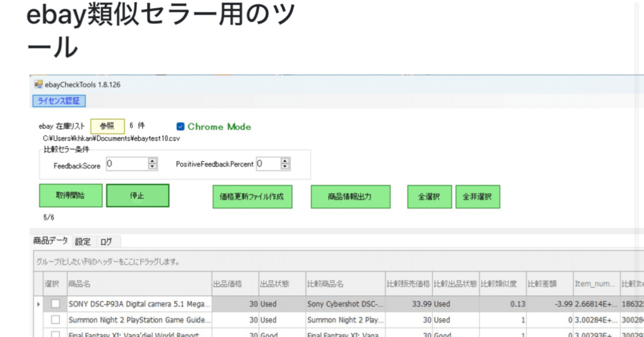Switch to the 設定 tab

[x=83, y=242]
